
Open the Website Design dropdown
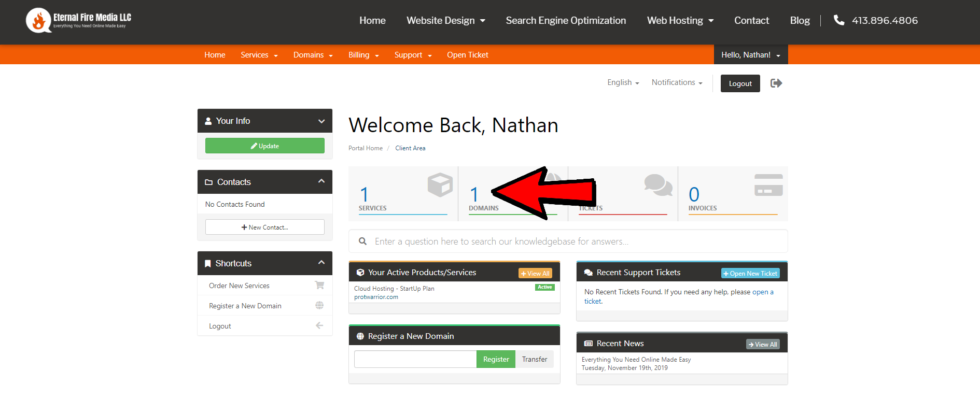pyautogui.click(x=446, y=21)
